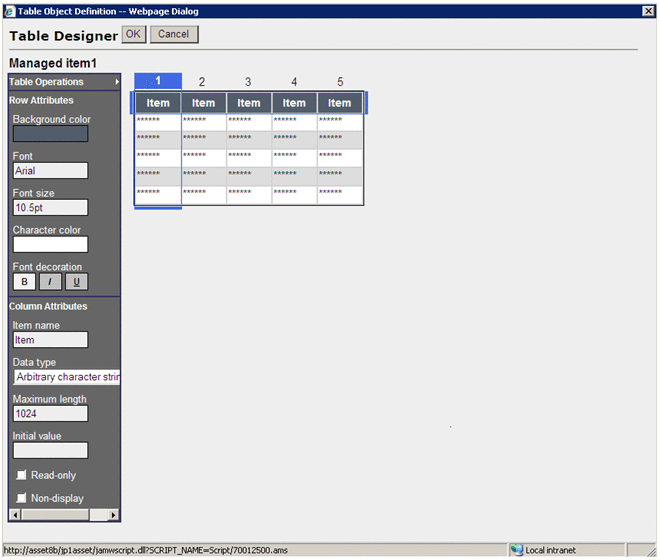
Task: Open the Character color swatch
Action: point(51,244)
